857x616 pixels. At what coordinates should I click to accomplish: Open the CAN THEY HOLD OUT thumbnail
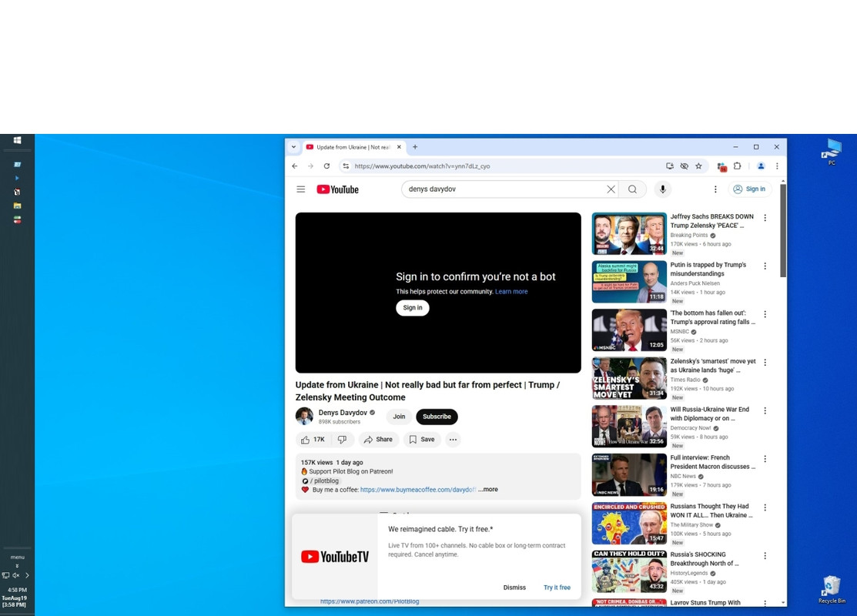pos(629,571)
